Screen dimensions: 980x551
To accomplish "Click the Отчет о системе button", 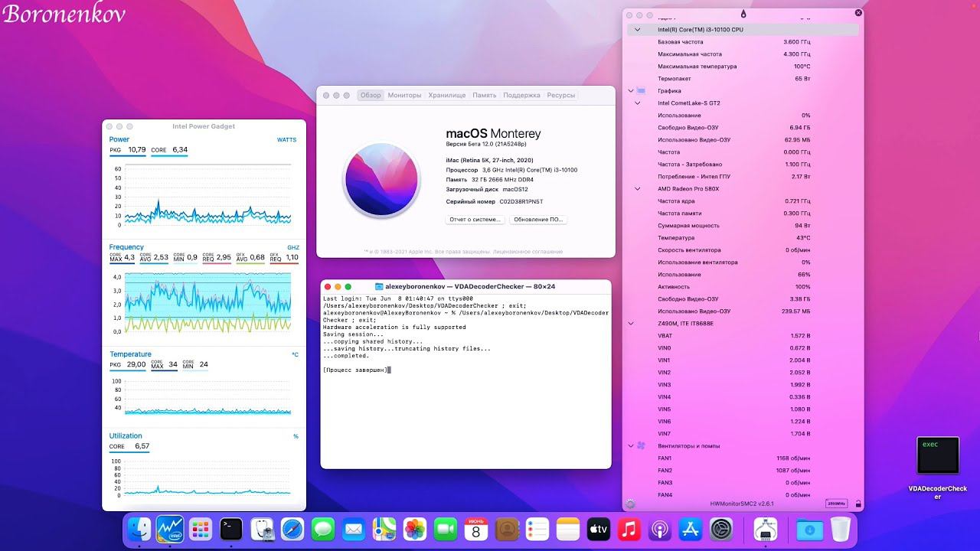I will point(475,220).
